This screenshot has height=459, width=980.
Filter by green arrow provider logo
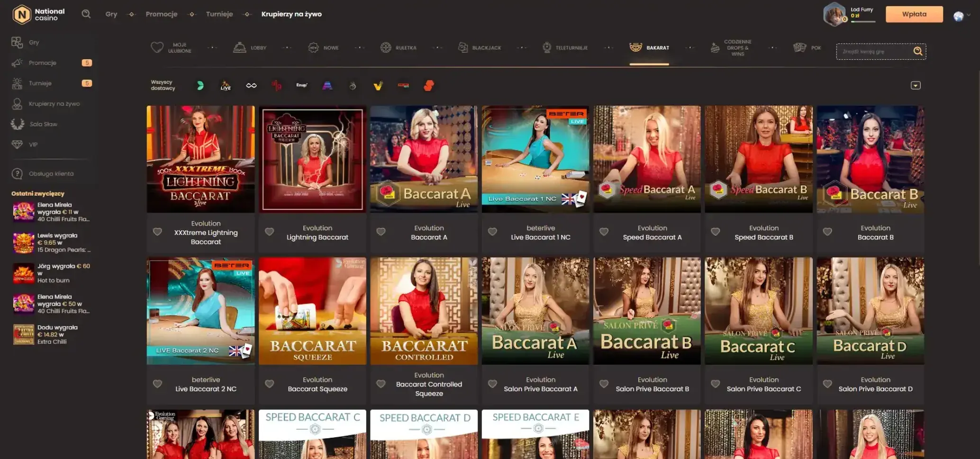[200, 86]
